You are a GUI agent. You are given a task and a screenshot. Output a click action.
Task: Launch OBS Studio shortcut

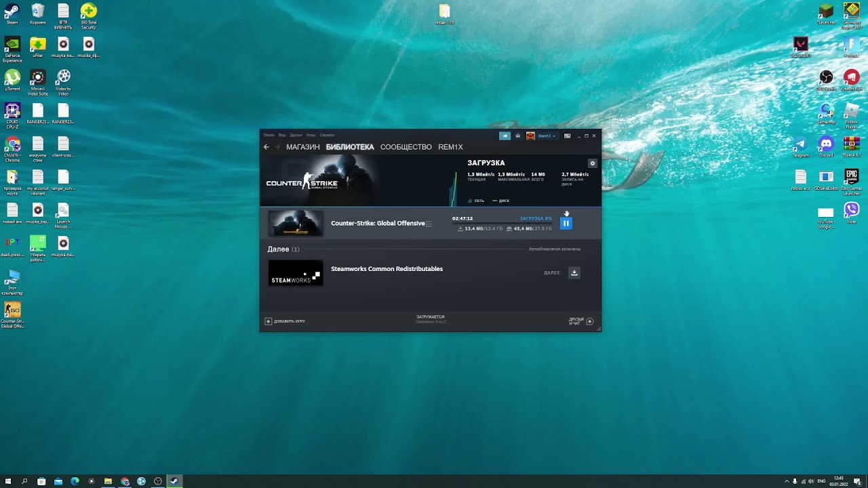tap(826, 80)
